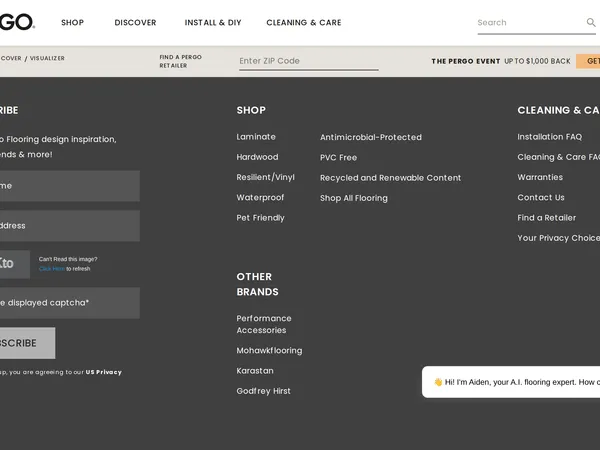Click the orange GET button
The image size is (600, 450).
pos(589,61)
